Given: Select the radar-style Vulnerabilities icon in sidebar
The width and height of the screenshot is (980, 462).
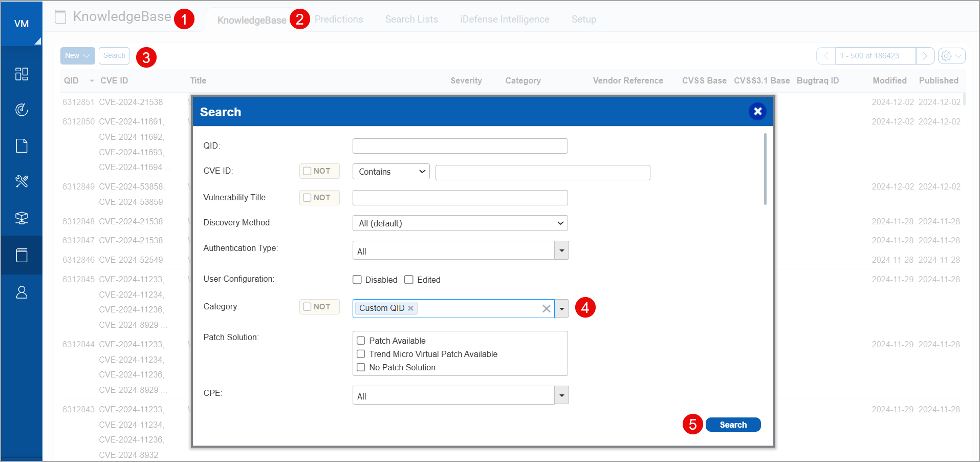Looking at the screenshot, I should pyautogui.click(x=21, y=110).
